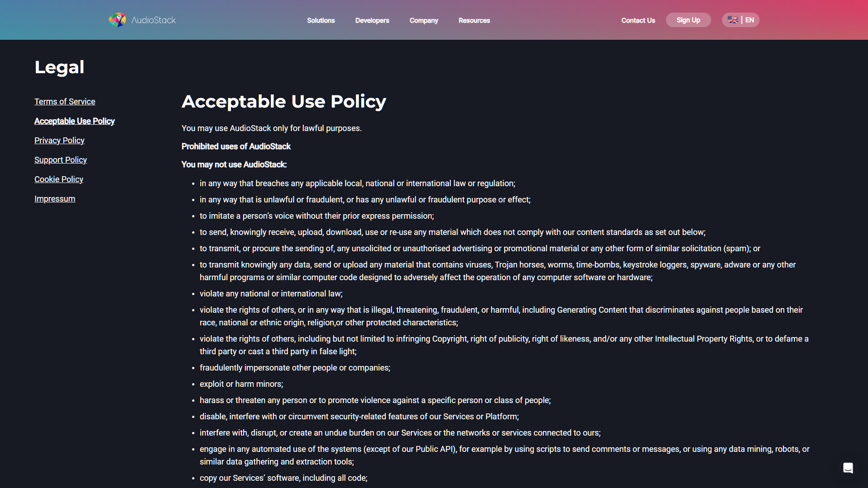Expand the Solutions menu
868x488 pixels.
pyautogui.click(x=321, y=20)
